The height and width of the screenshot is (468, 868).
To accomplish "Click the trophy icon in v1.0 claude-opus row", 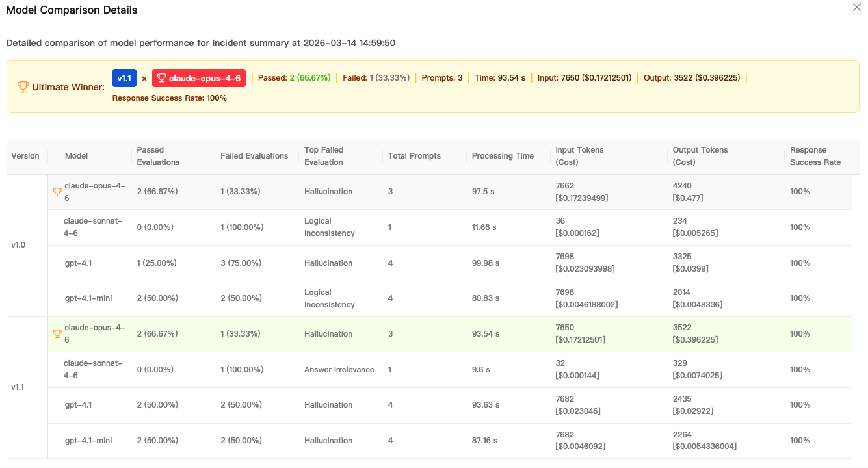I will 57,192.
